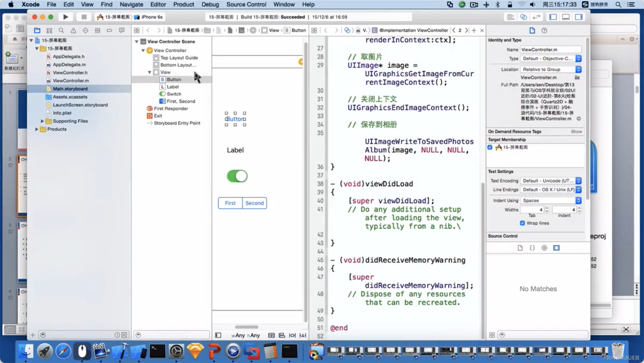Expand the Supporting Files folder
This screenshot has width=644, height=363.
click(42, 121)
